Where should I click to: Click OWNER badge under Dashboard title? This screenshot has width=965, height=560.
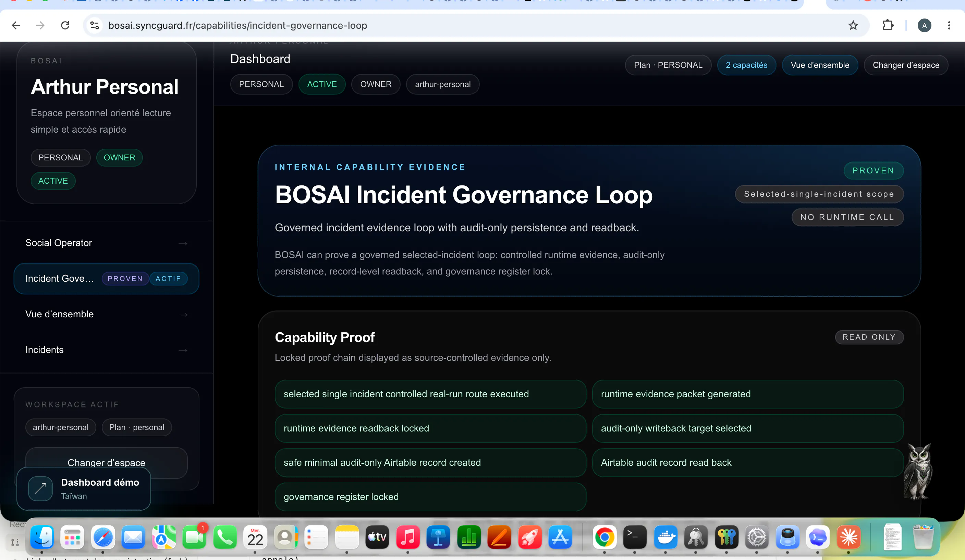point(376,84)
